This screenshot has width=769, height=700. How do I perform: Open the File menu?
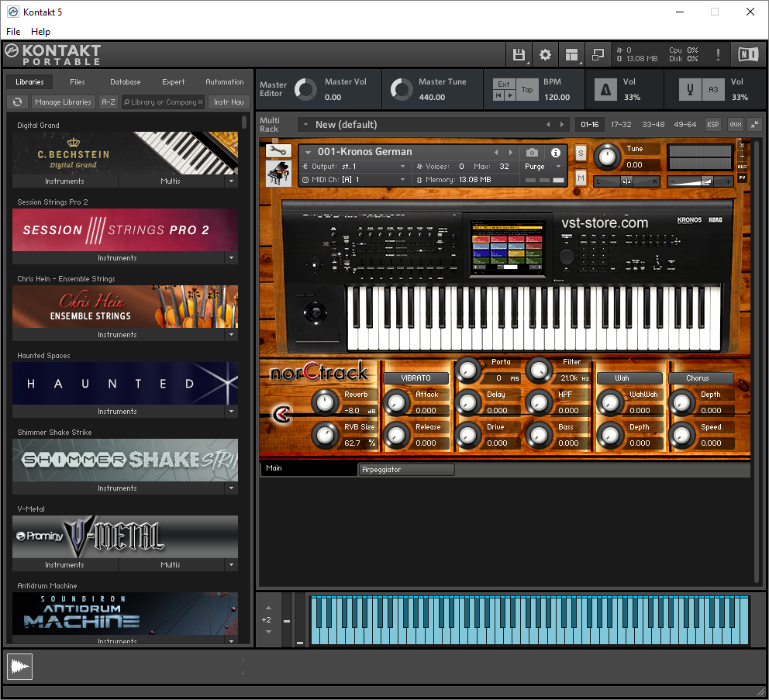point(13,31)
